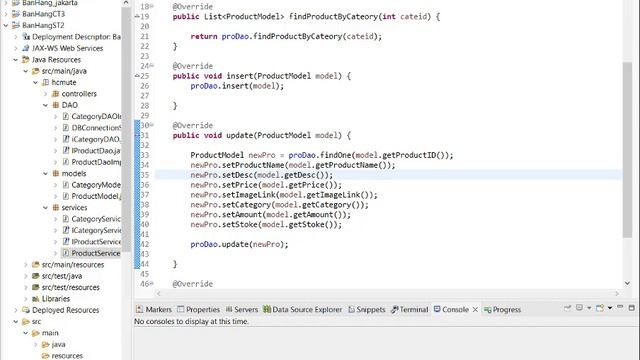Click the iCategoryDAO interface file icon
The height and width of the screenshot is (360, 640).
point(66,139)
